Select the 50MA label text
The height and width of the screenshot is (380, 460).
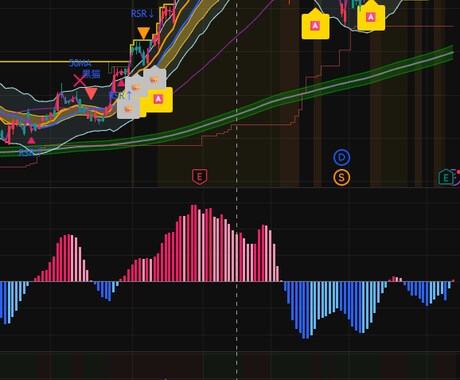[80, 63]
